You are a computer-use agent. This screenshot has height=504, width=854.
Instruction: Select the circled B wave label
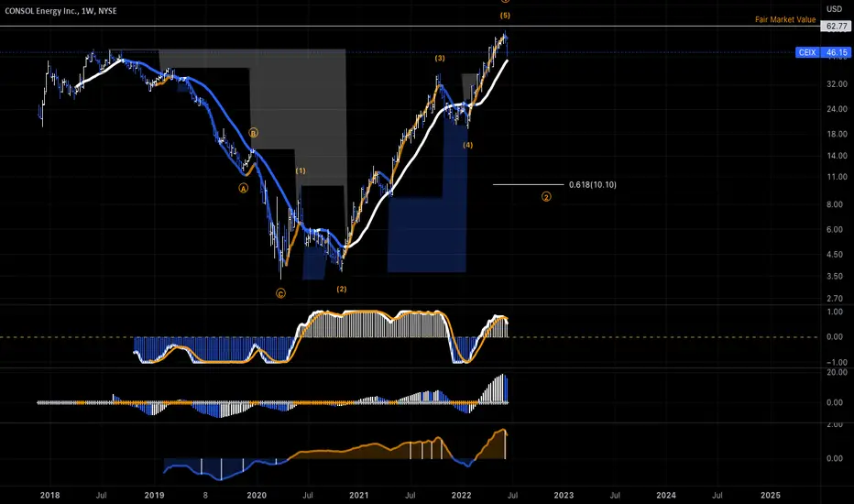[253, 132]
